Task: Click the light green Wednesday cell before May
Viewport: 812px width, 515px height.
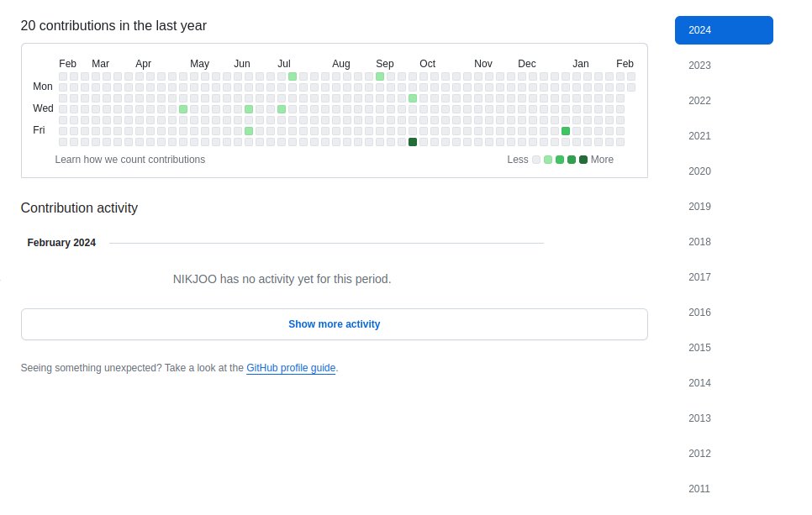Action: 182,109
